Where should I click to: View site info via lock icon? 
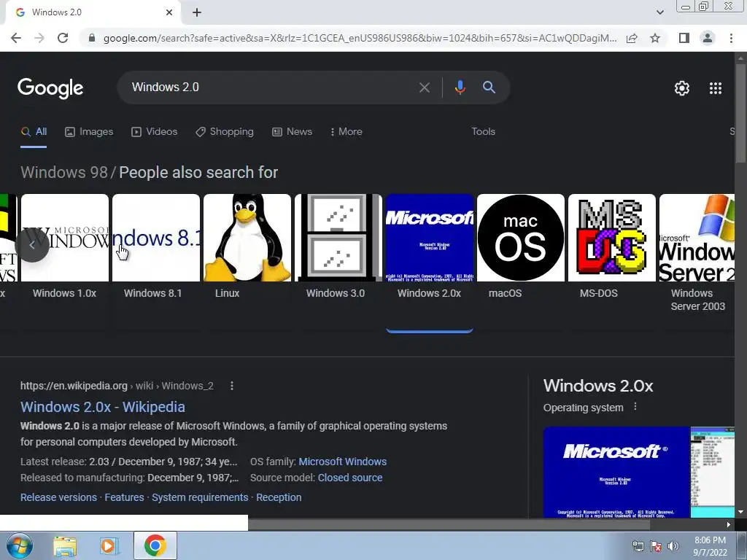(92, 38)
